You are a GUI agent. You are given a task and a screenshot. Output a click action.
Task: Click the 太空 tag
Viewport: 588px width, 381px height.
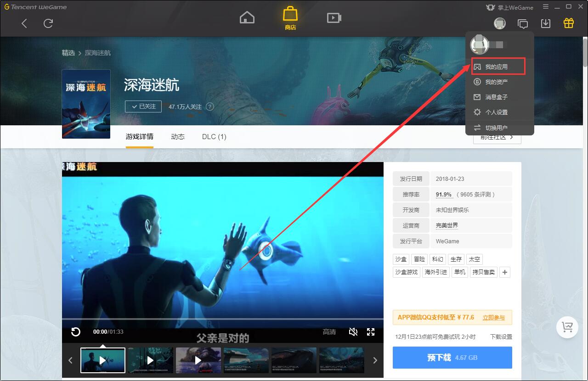475,259
